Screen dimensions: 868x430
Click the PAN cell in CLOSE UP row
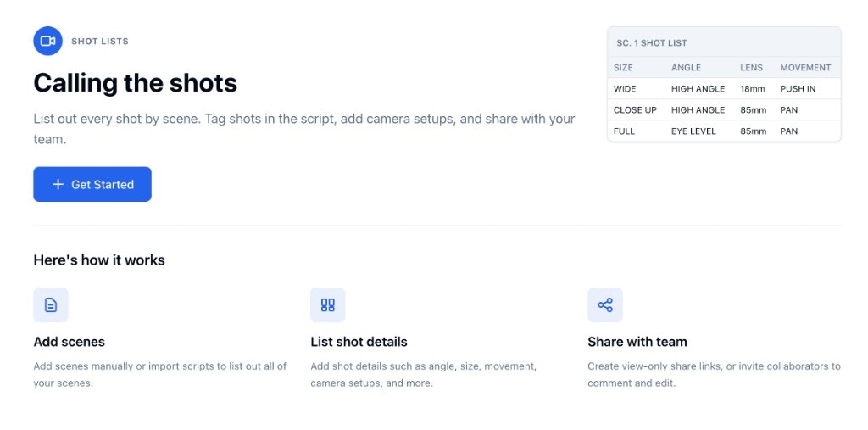click(789, 109)
